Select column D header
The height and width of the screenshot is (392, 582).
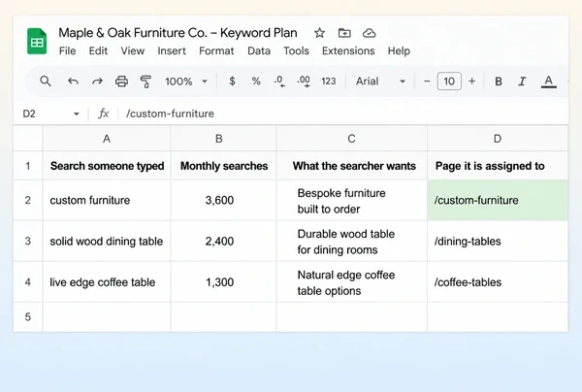tap(498, 139)
